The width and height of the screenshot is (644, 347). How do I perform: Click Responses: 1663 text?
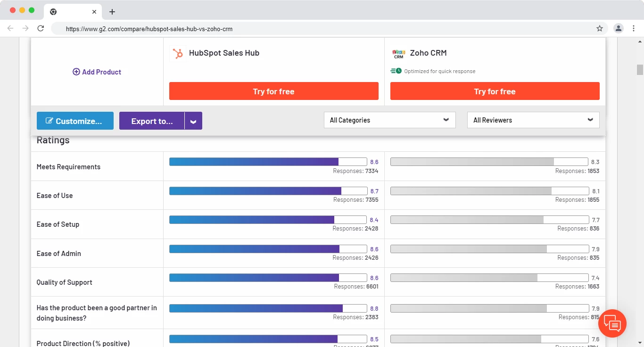tap(577, 286)
